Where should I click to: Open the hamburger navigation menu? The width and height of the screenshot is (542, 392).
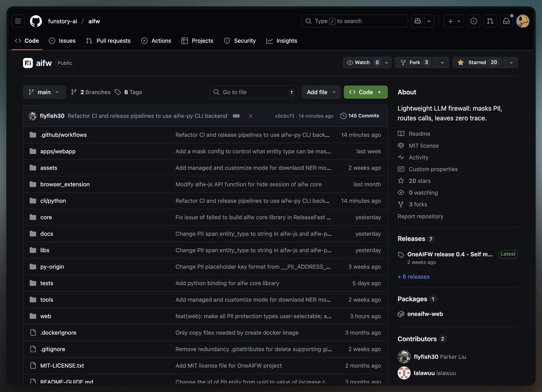tap(18, 21)
